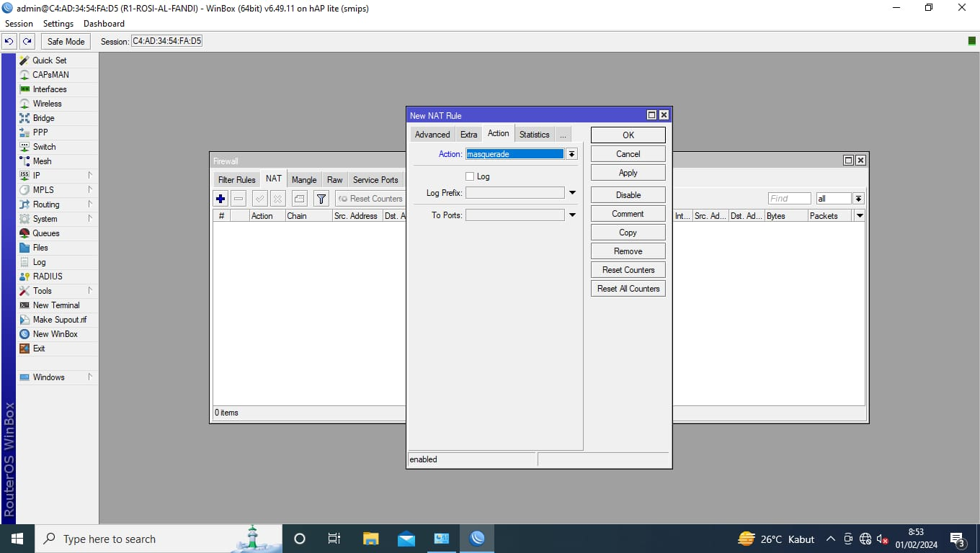Confirm the NAT rule with OK

point(628,135)
